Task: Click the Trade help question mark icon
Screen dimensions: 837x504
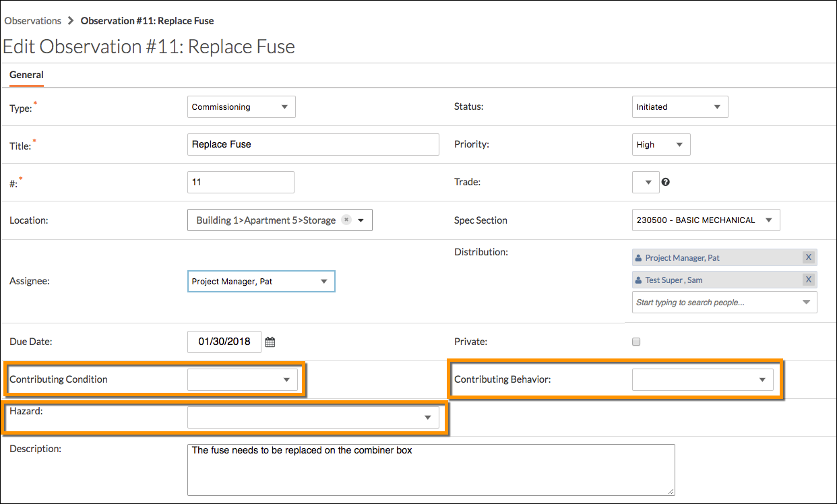Action: tap(665, 182)
